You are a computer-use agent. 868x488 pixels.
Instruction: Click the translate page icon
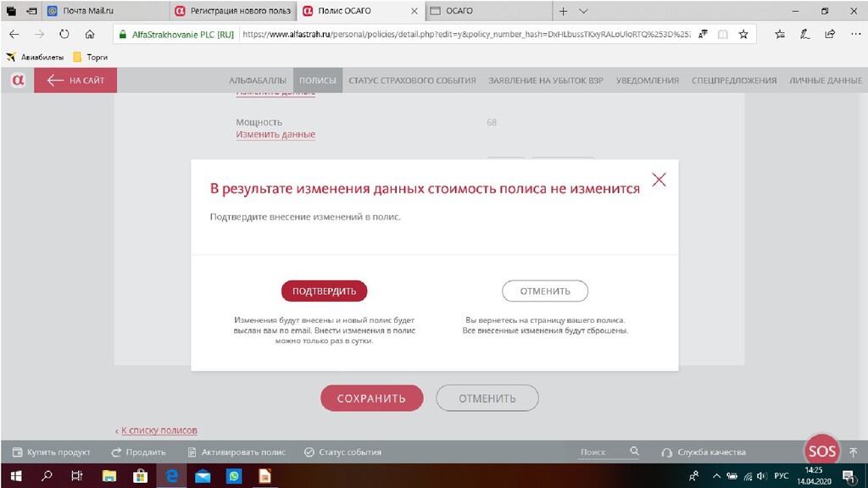[x=703, y=34]
